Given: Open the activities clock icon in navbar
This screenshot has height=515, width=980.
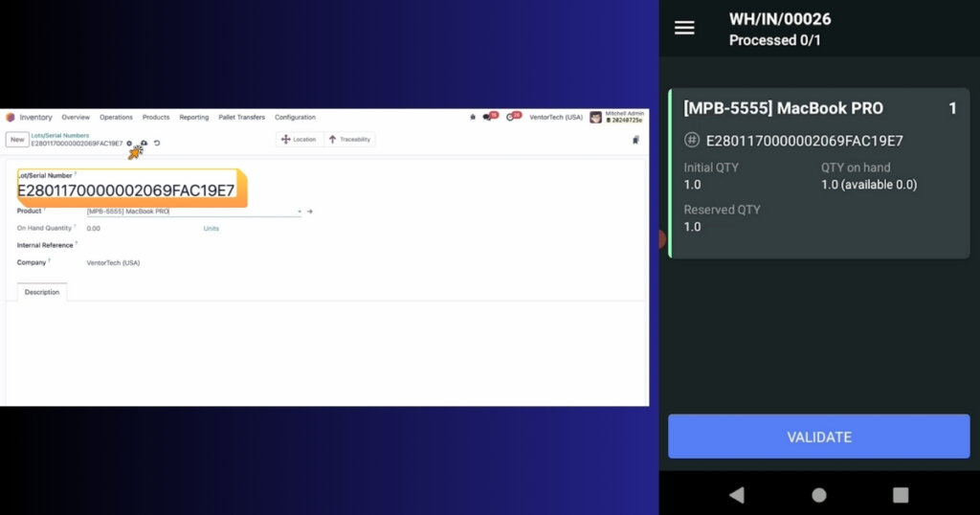Looking at the screenshot, I should 512,117.
